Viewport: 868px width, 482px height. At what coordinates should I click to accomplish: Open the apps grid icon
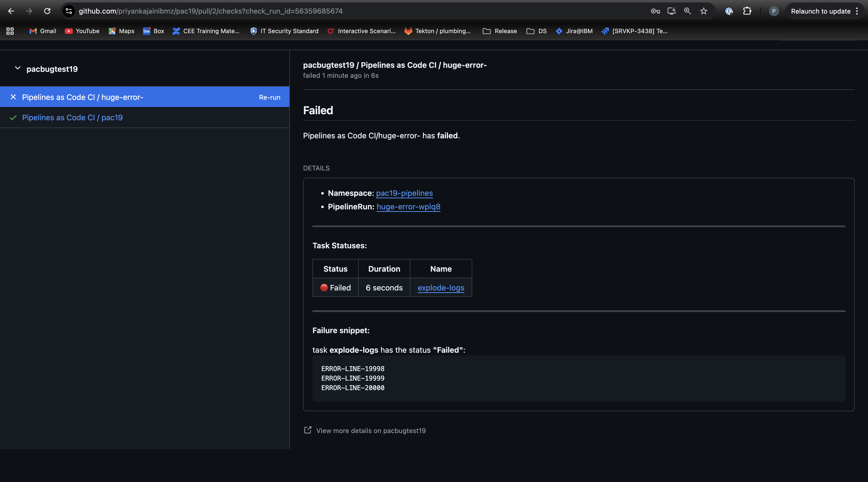[x=10, y=31]
